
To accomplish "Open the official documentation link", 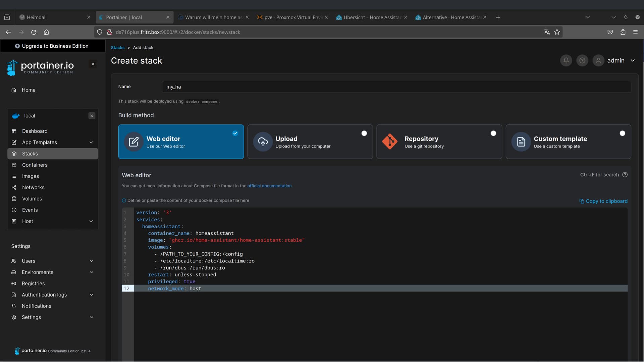I will [269, 186].
